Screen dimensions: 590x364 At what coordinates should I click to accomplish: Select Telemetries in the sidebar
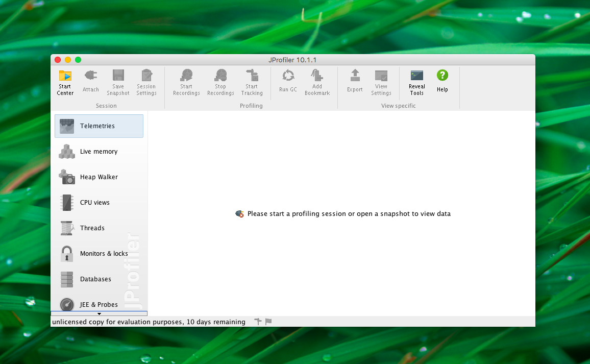point(99,126)
